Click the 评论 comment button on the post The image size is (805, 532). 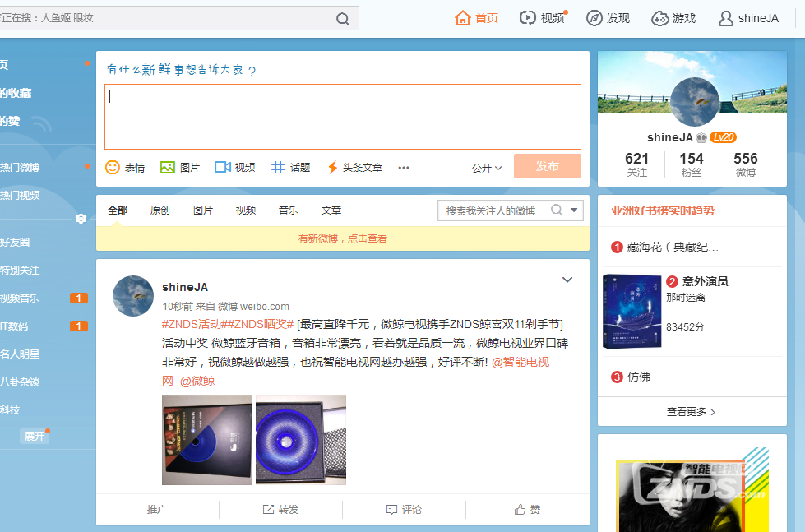404,510
